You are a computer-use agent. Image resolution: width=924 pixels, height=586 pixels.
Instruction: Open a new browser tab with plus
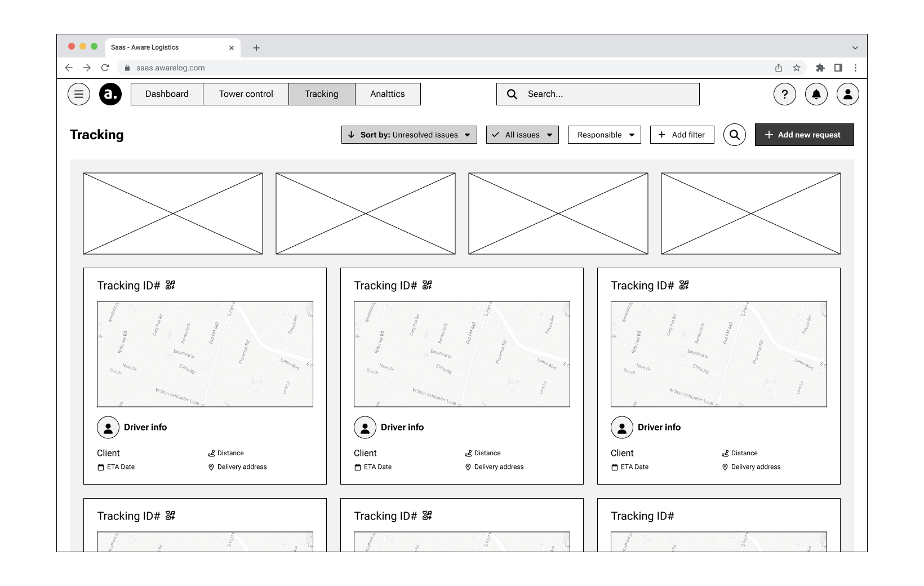(x=256, y=48)
